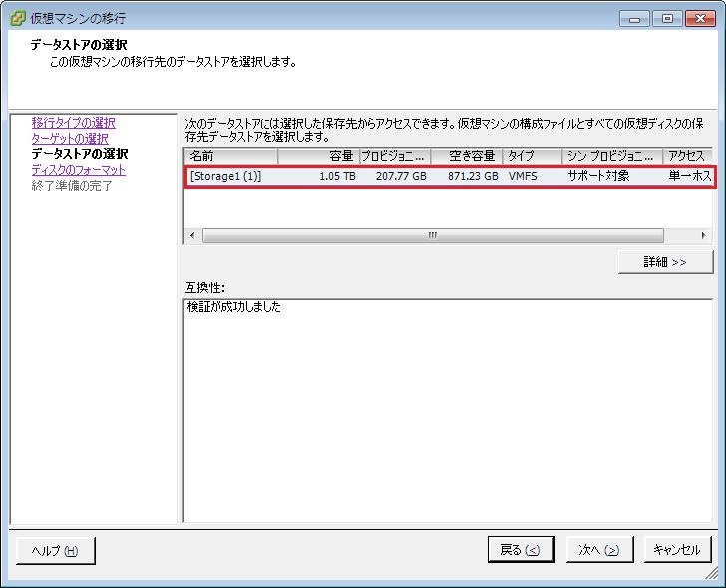Click the left arrow of the horizontal scrollbar

[192, 235]
